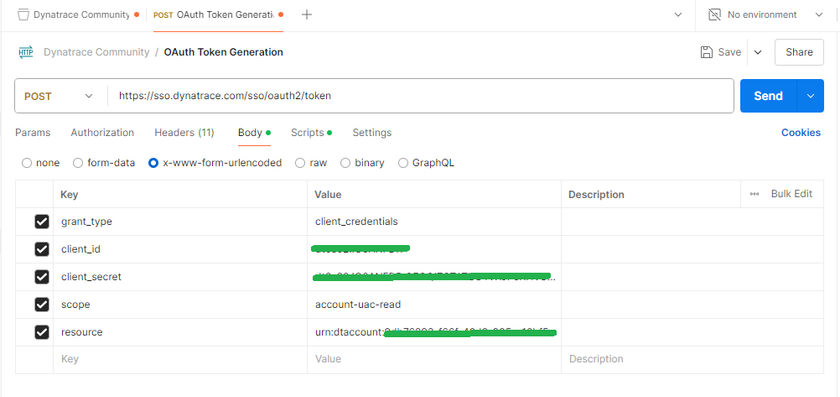Click Dynatrace Community breadcrumb link
This screenshot has height=397, width=840.
click(x=96, y=52)
